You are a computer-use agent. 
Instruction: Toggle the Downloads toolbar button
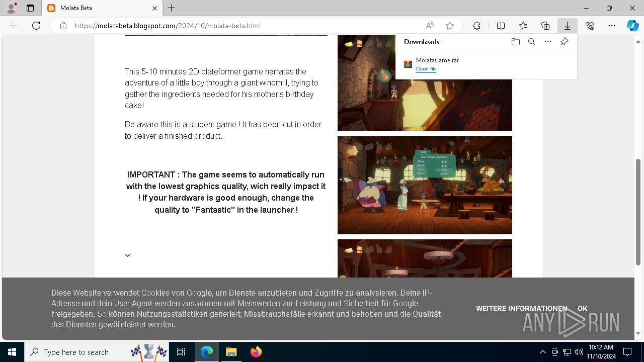tap(568, 26)
